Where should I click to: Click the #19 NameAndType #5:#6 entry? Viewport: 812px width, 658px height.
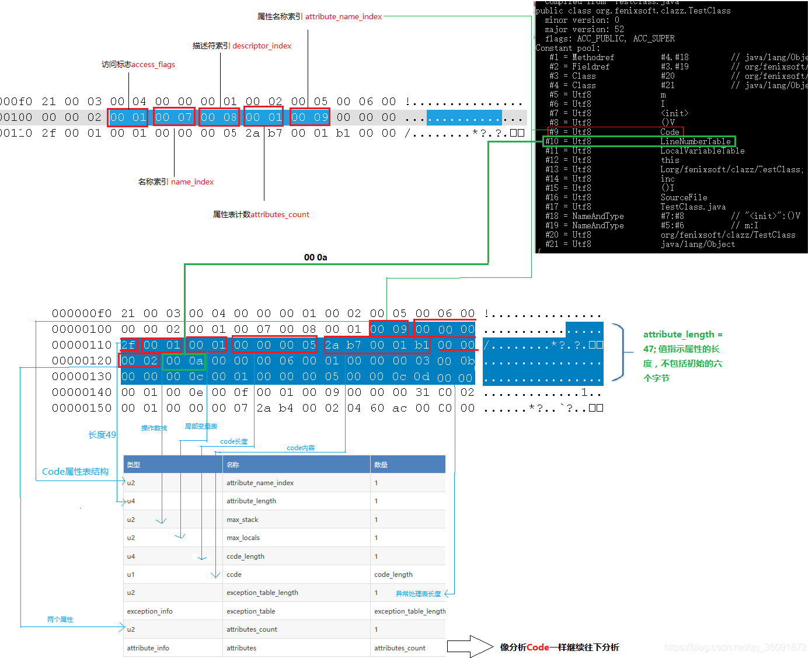pos(652,226)
